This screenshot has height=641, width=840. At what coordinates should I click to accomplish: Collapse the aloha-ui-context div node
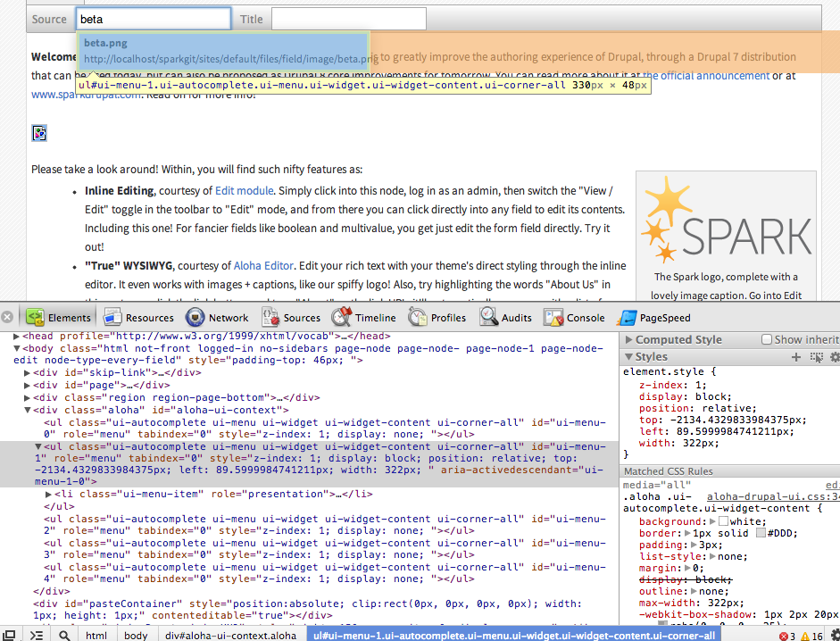28,410
